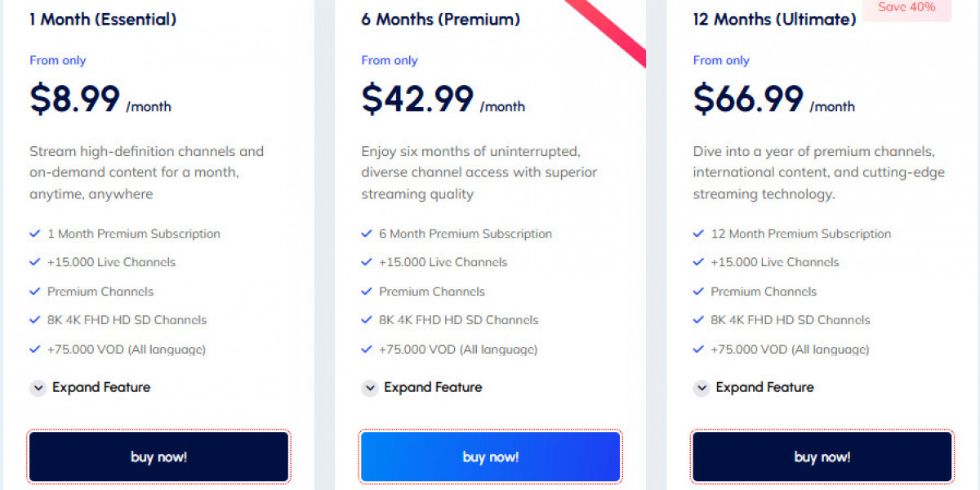The image size is (980, 490).
Task: Expand features of the 12 Months plan
Action: tap(764, 387)
